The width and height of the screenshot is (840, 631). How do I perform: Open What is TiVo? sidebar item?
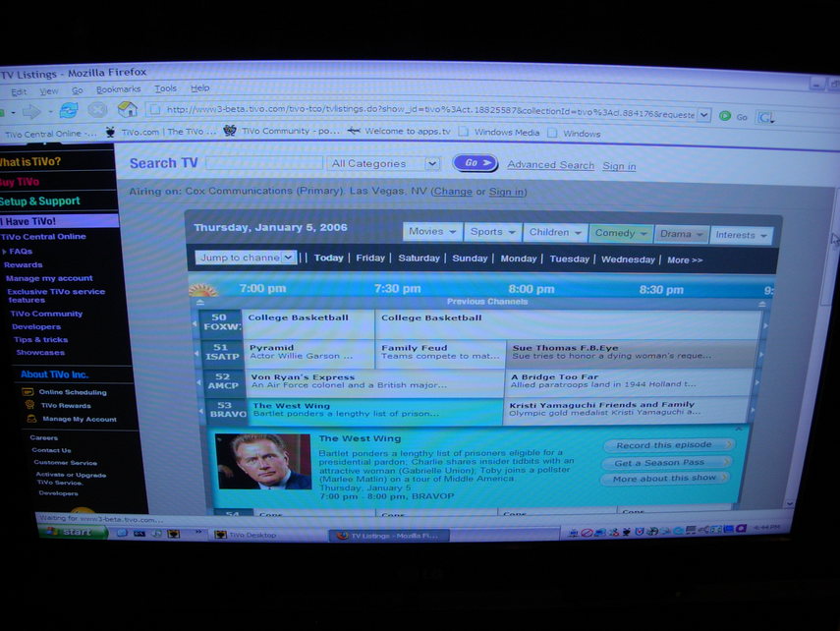click(30, 161)
